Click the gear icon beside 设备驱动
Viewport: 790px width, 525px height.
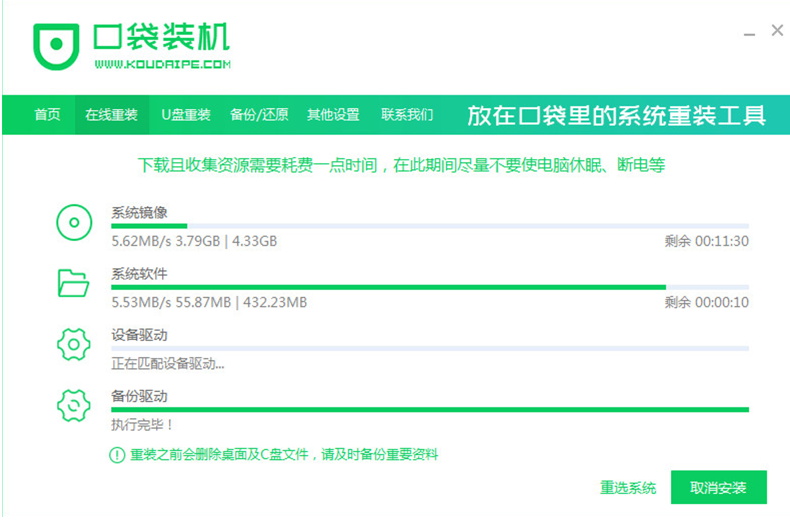click(x=74, y=345)
